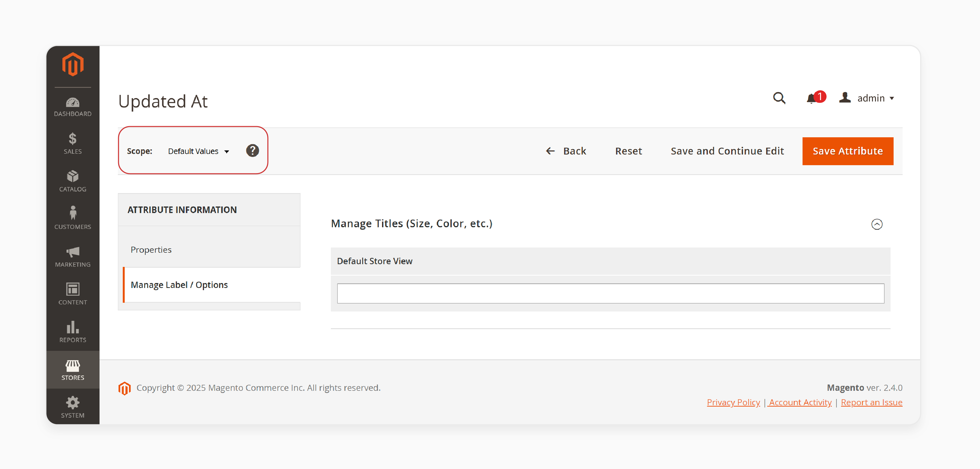Click the Magento ver. 2.4.0 text
The width and height of the screenshot is (980, 469).
click(x=864, y=388)
